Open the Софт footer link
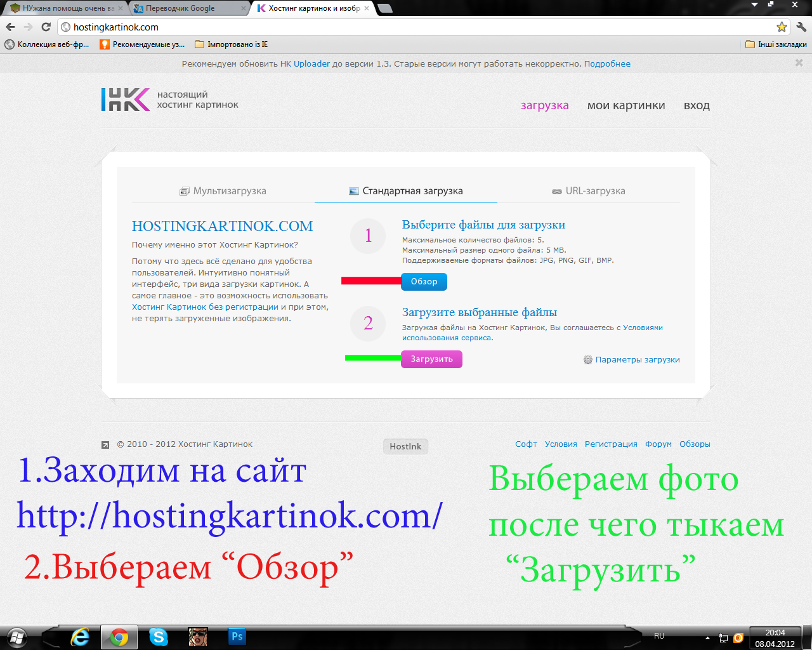 (526, 444)
